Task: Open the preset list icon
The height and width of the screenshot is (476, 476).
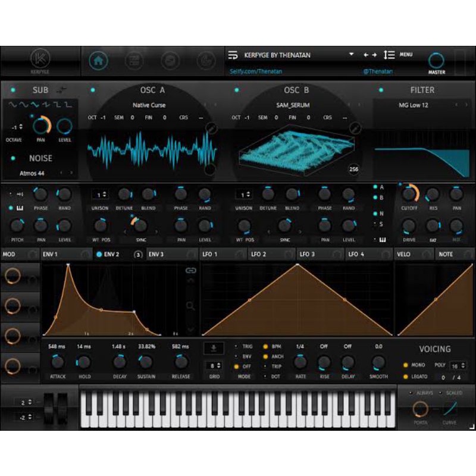Action: pyautogui.click(x=233, y=55)
